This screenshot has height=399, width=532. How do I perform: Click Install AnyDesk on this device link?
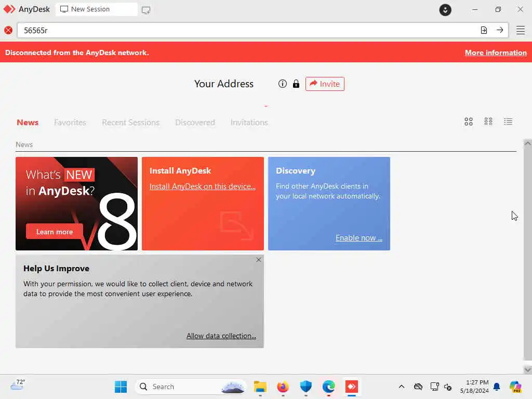pyautogui.click(x=203, y=187)
